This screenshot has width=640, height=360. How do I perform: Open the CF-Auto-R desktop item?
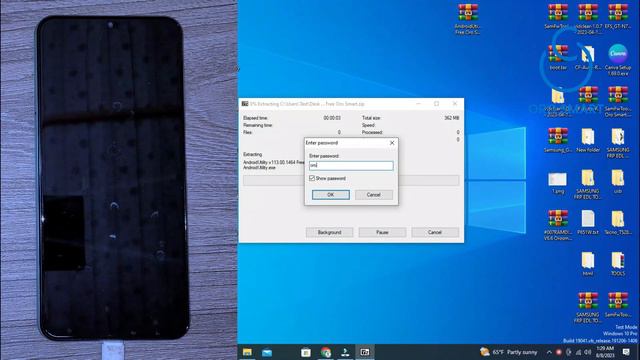[x=588, y=57]
